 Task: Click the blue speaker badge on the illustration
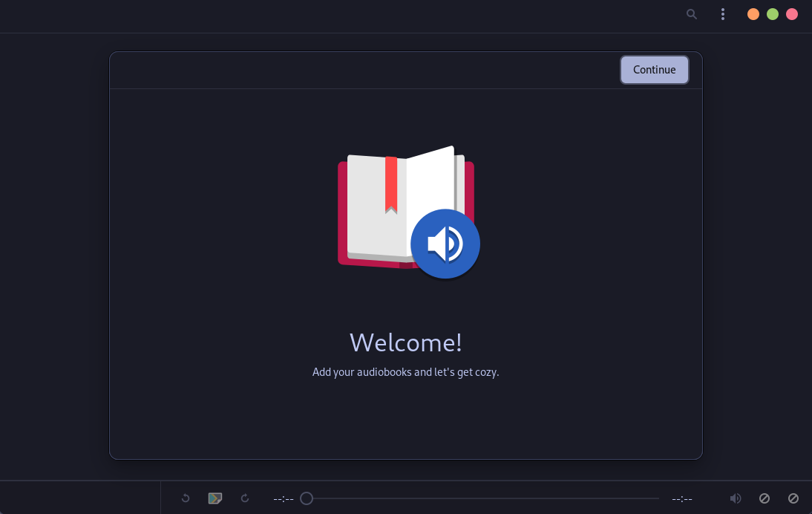[x=445, y=244]
